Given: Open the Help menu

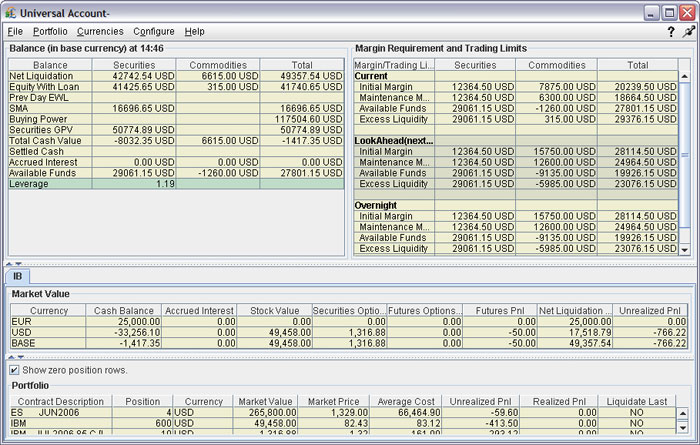Looking at the screenshot, I should 195,32.
